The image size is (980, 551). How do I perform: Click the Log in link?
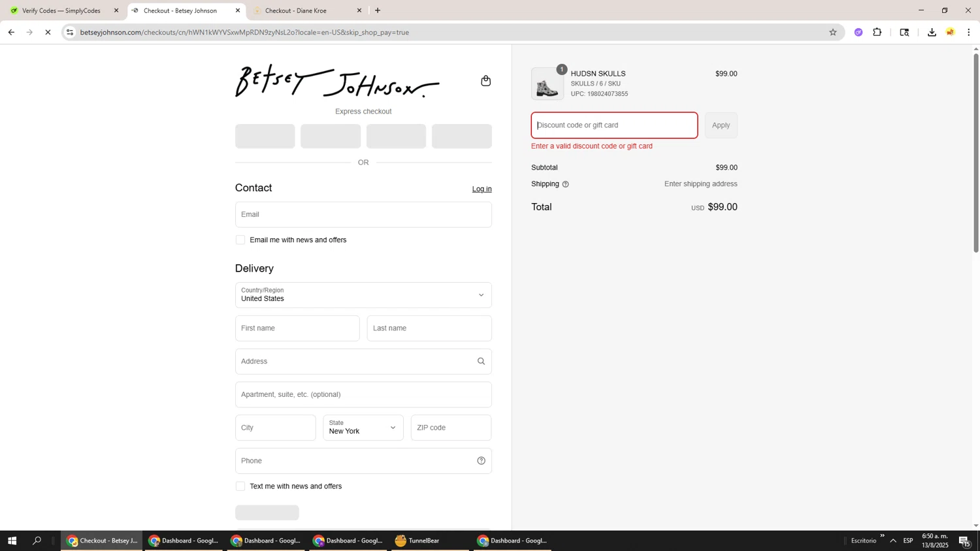(482, 189)
